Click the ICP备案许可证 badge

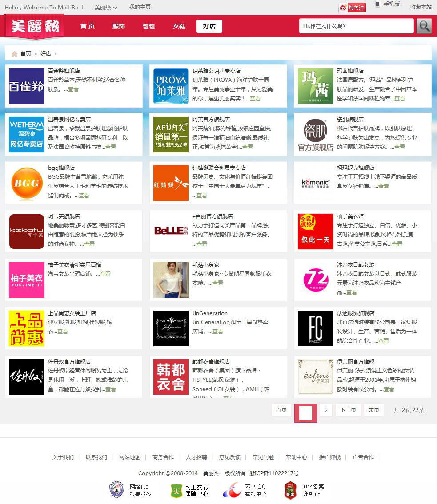[304, 490]
